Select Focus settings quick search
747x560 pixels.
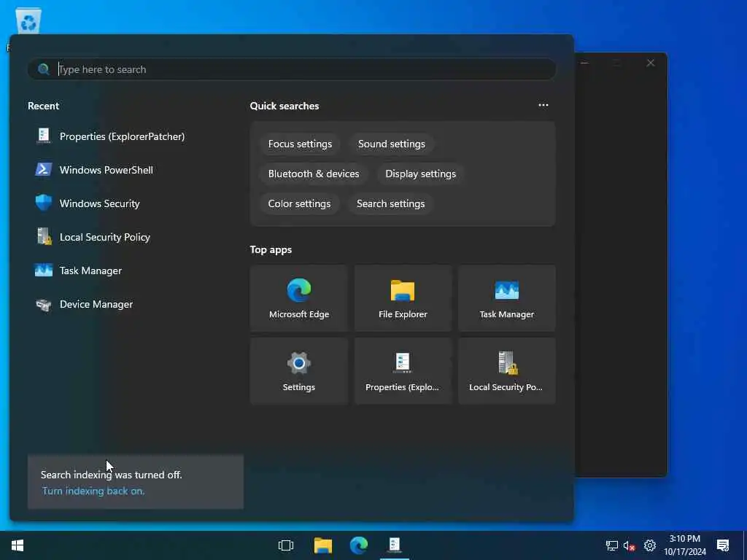[x=300, y=144]
